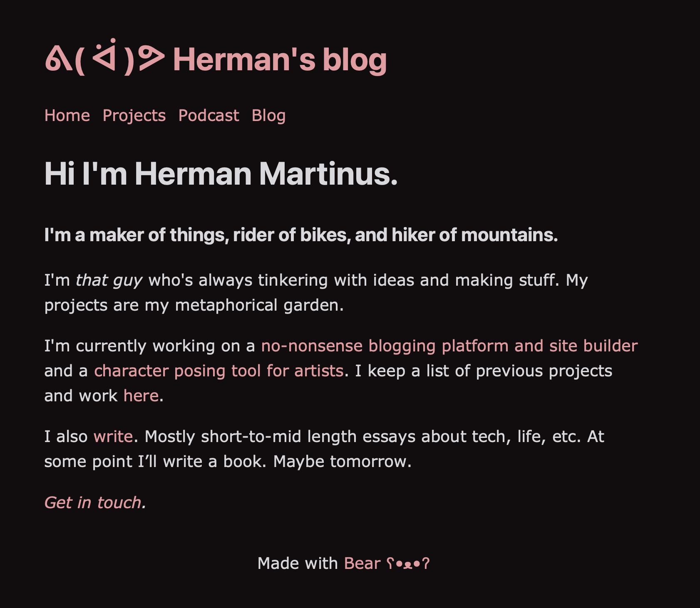
Task: Go to the Home nav item
Action: 67,116
